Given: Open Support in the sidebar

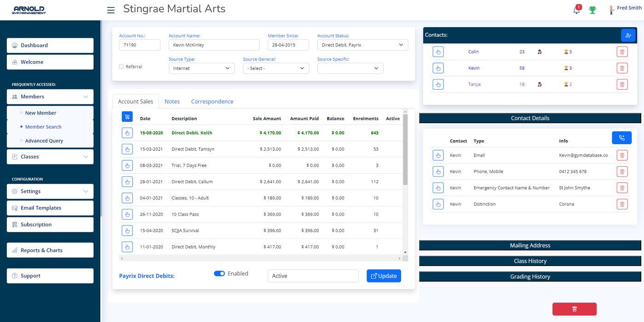Looking at the screenshot, I should pyautogui.click(x=50, y=276).
